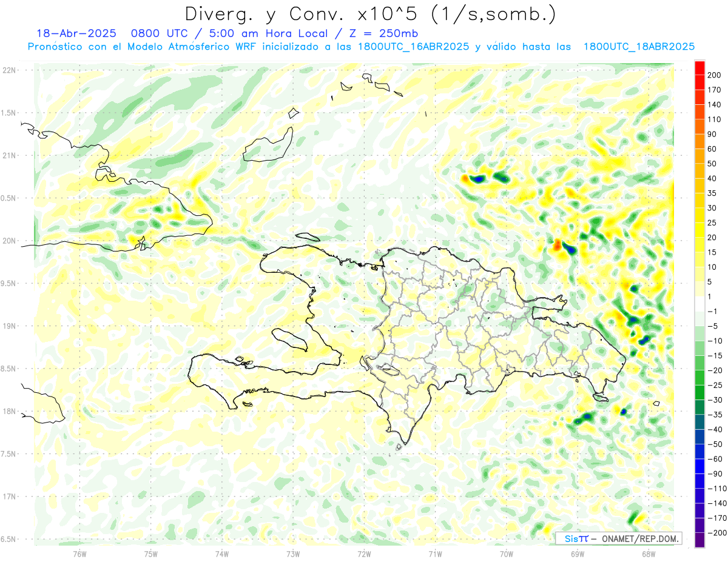Screen dimensions: 728x562
Task: Click colorbar value '60' in the upper half
Action: click(x=712, y=149)
